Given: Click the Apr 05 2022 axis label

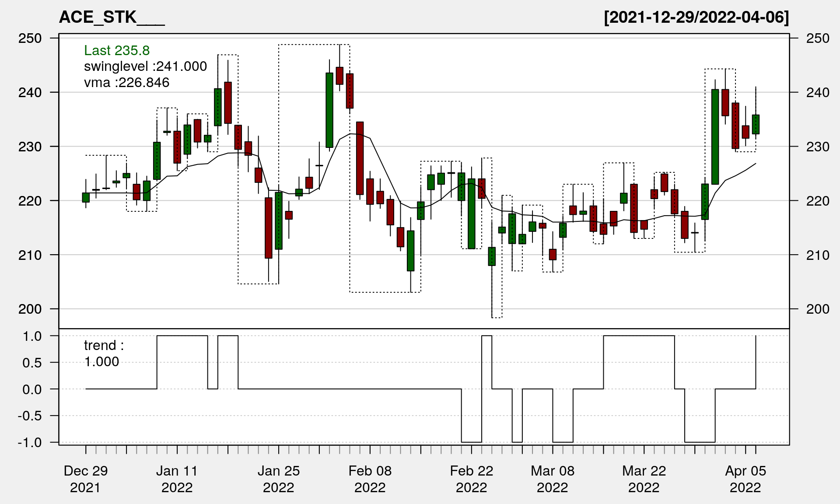Looking at the screenshot, I should point(745,479).
